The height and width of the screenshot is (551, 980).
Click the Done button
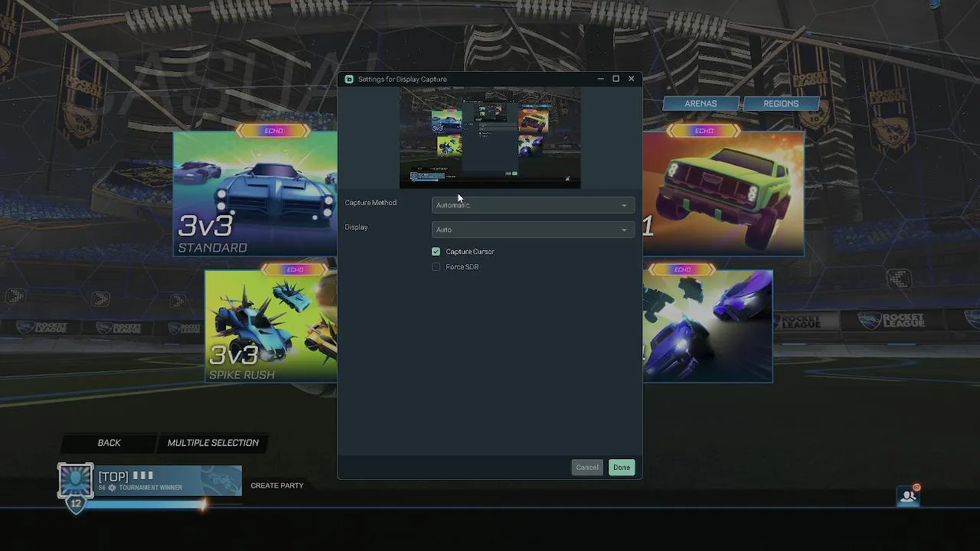coord(622,468)
